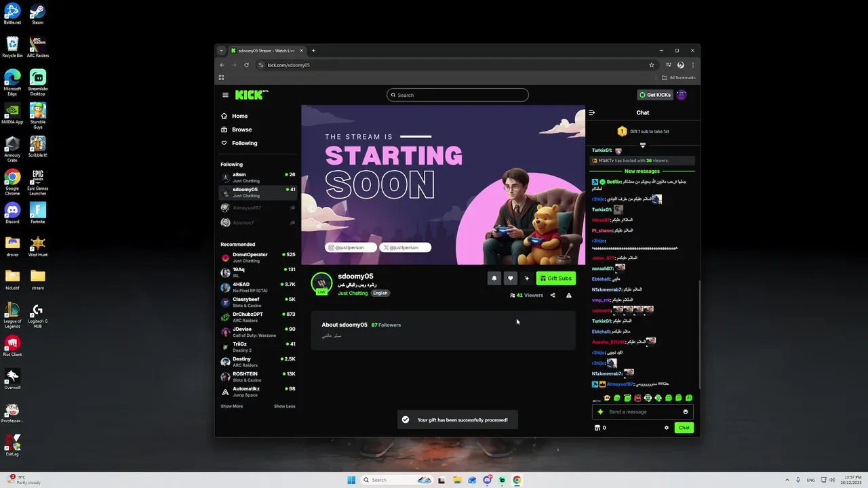Reload the page in Chrome
Viewport: 868px width, 488px height.
tap(246, 65)
